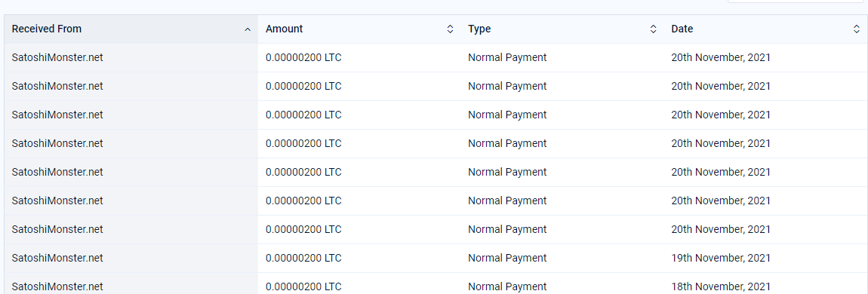Select the Amount column header label
The width and height of the screenshot is (868, 294).
pyautogui.click(x=284, y=29)
